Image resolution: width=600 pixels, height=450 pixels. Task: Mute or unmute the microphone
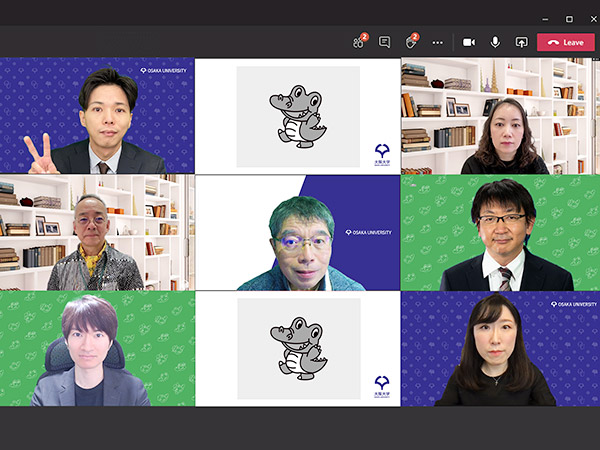494,42
